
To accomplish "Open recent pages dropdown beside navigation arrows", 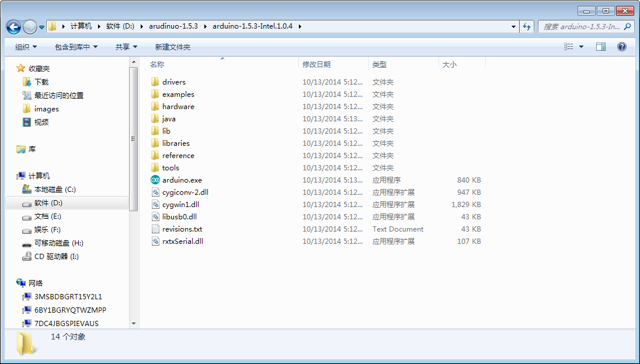I will [x=41, y=27].
